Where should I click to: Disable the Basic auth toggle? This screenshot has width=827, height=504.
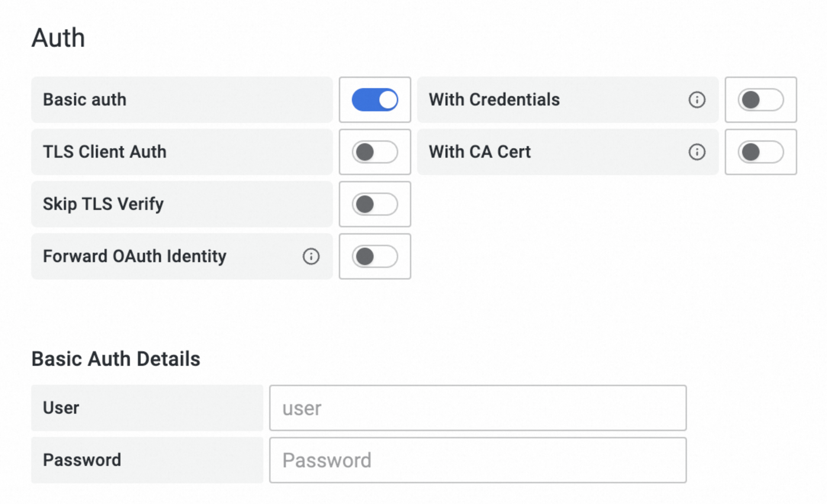coord(375,100)
